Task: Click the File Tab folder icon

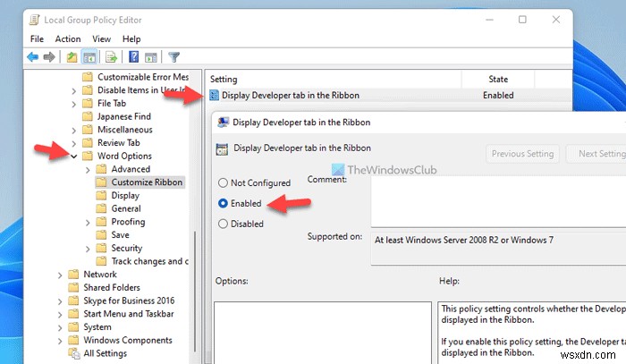Action: click(88, 104)
